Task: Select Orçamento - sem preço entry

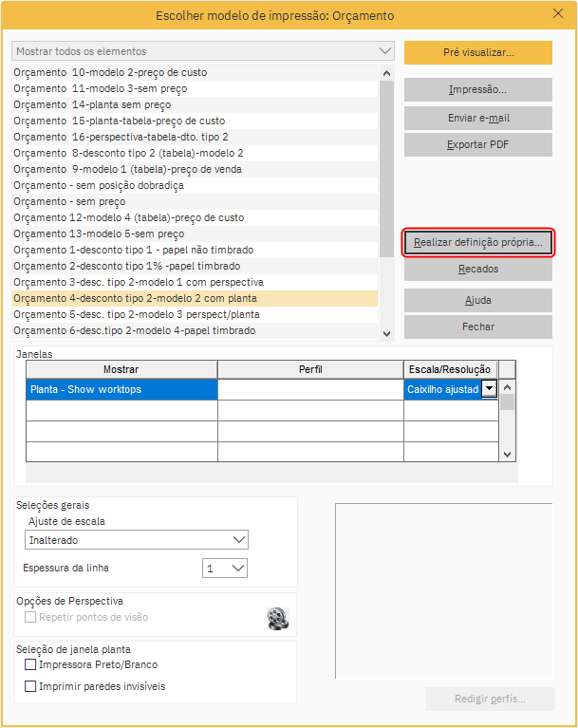Action: pos(195,201)
